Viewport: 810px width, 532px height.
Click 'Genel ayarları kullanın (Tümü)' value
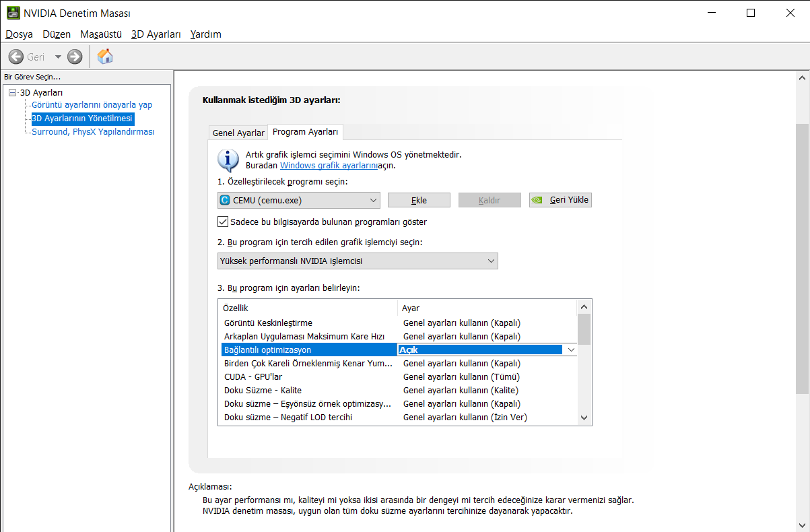click(461, 376)
